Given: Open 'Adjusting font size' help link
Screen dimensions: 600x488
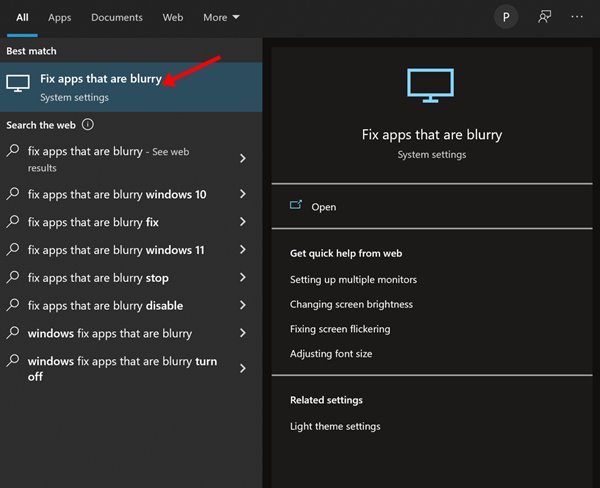Looking at the screenshot, I should point(331,354).
